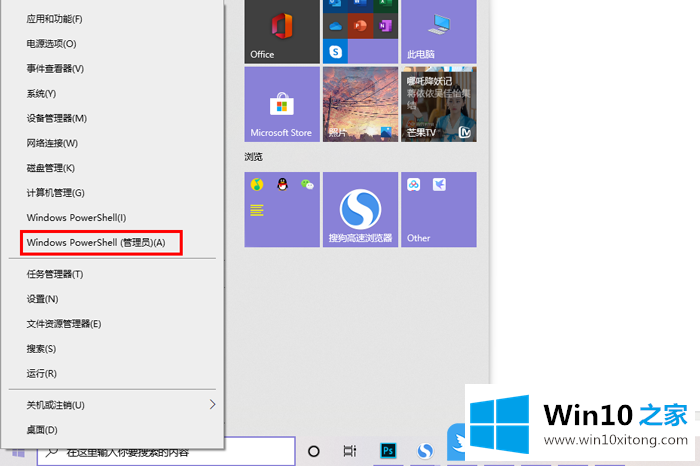700x466 pixels.
Task: Click the Cortana circle on the taskbar
Action: click(x=314, y=451)
